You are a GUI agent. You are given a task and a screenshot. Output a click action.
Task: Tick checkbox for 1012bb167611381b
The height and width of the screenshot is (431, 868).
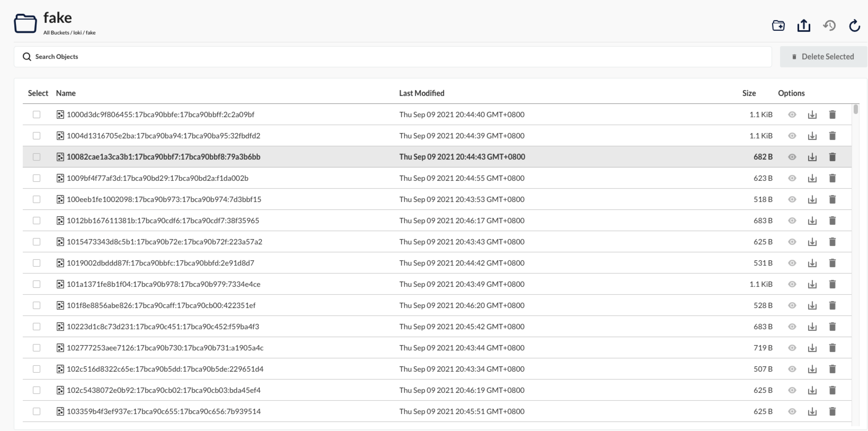click(x=36, y=221)
